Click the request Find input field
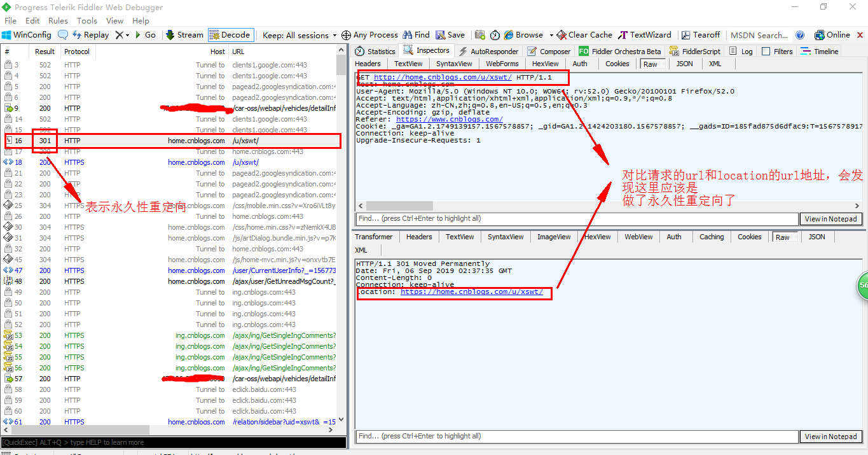The height and width of the screenshot is (455, 868). point(576,219)
